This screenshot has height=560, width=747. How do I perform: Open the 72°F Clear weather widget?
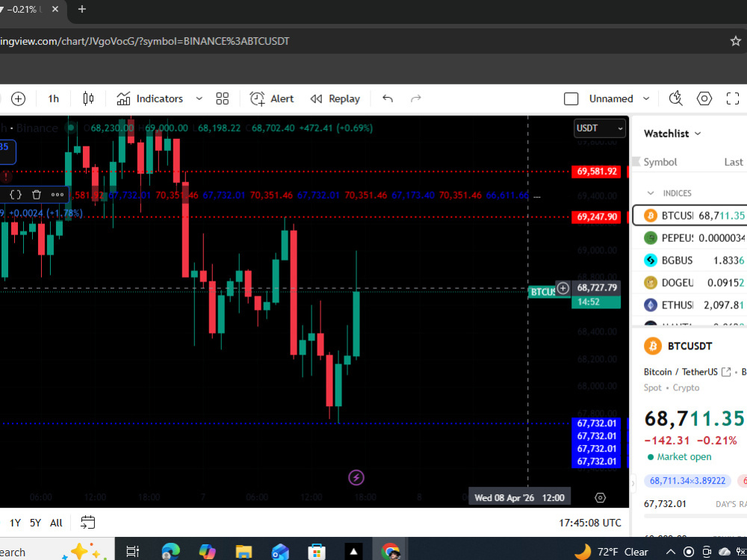(x=611, y=552)
